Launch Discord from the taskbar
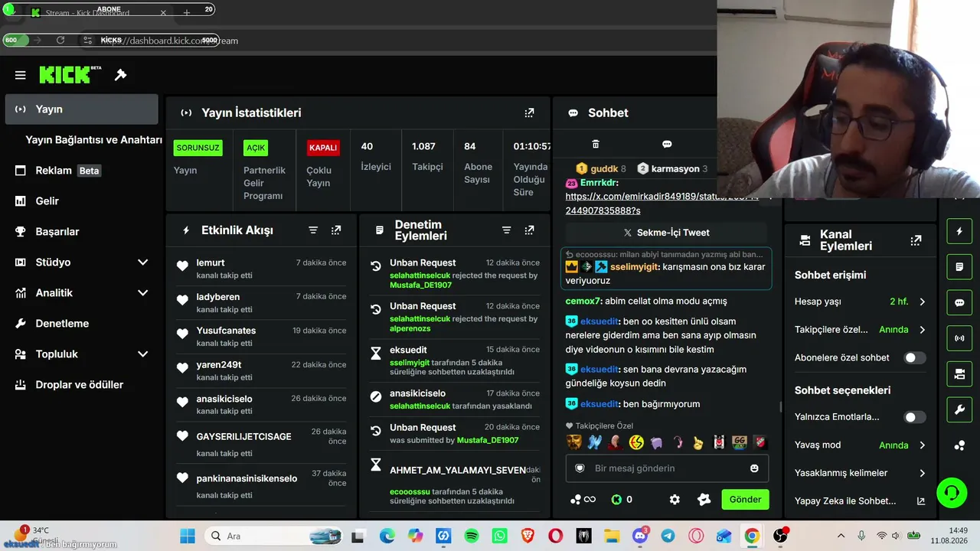 tap(640, 536)
